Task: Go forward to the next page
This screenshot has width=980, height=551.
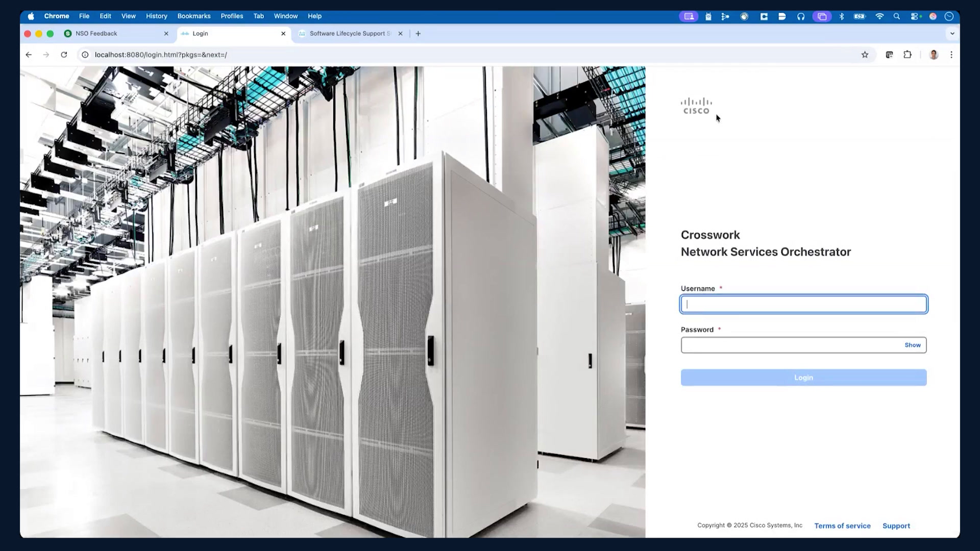Action: (x=46, y=55)
